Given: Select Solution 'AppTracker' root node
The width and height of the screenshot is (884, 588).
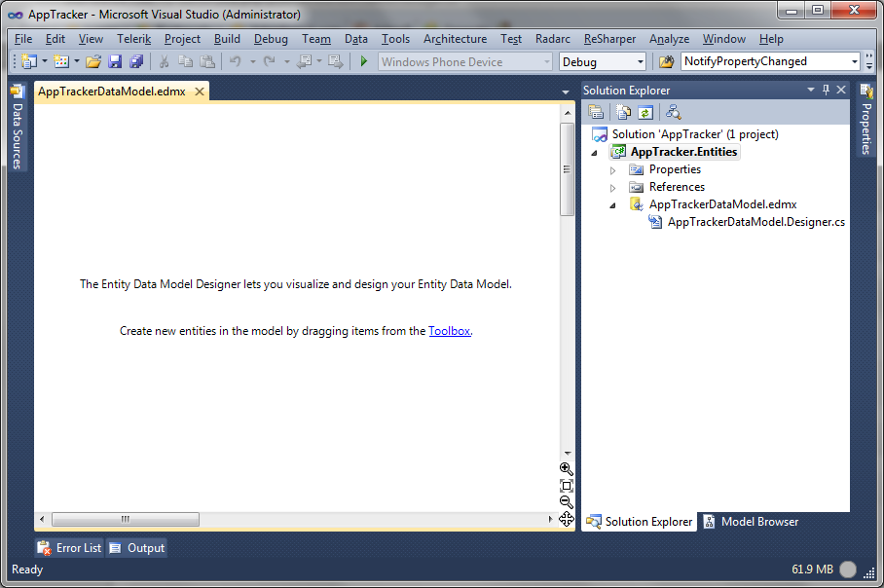Looking at the screenshot, I should click(695, 134).
